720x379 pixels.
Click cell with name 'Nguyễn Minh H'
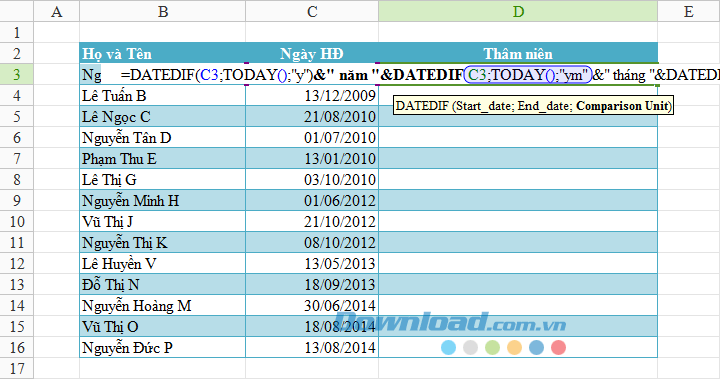click(163, 201)
